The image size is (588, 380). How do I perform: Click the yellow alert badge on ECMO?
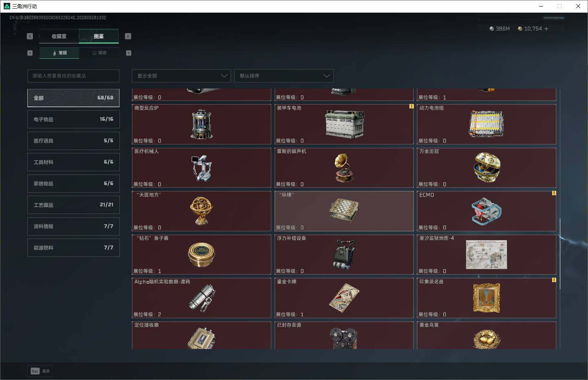click(x=554, y=193)
